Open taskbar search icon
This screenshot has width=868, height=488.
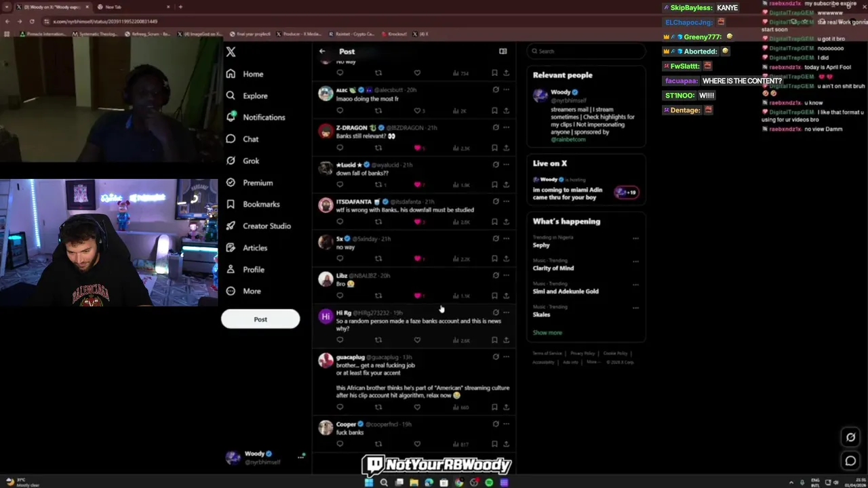coord(384,483)
